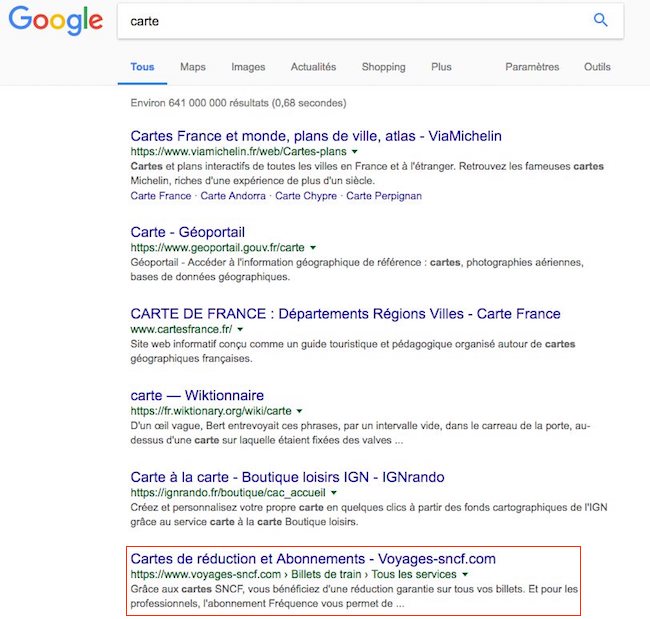Click the search box containing 'carte'
Image resolution: width=650 pixels, height=619 pixels.
pos(350,21)
